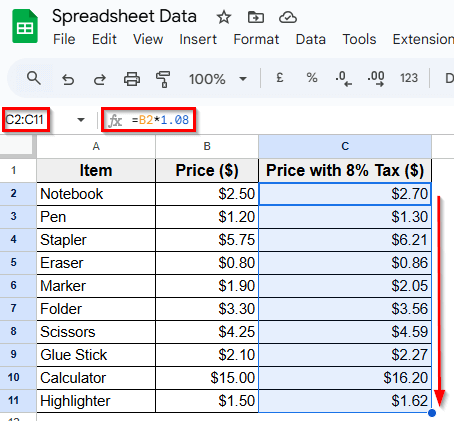Open the 123 more formats menu
Viewport: 454px width, 421px height.
pyautogui.click(x=409, y=78)
